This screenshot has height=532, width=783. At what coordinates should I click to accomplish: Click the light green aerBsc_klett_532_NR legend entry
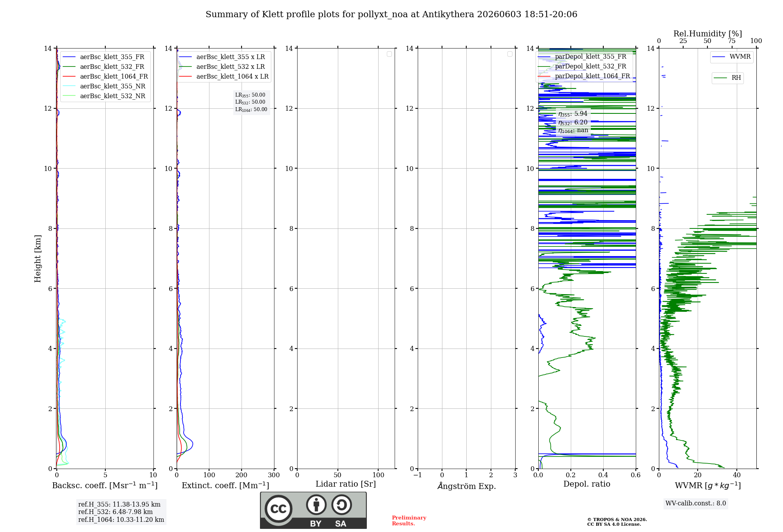pos(104,96)
